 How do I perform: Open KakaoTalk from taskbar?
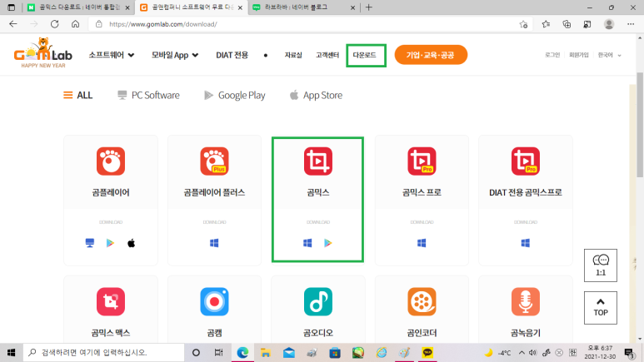[427, 353]
